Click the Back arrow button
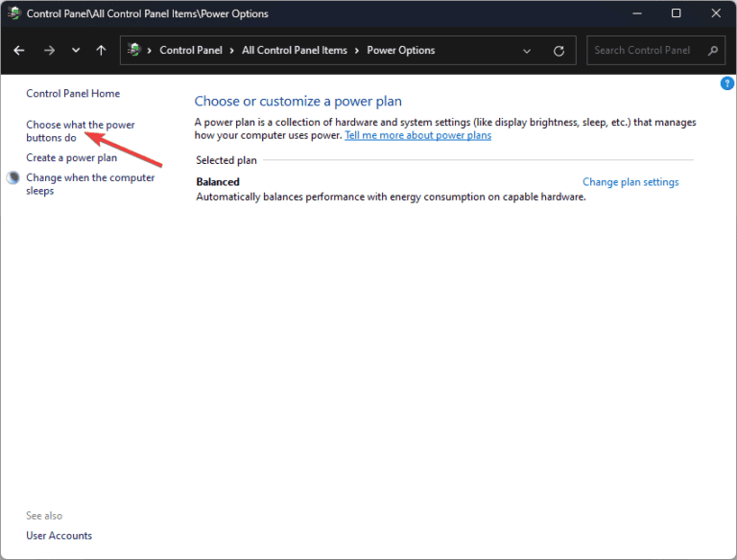 tap(19, 51)
